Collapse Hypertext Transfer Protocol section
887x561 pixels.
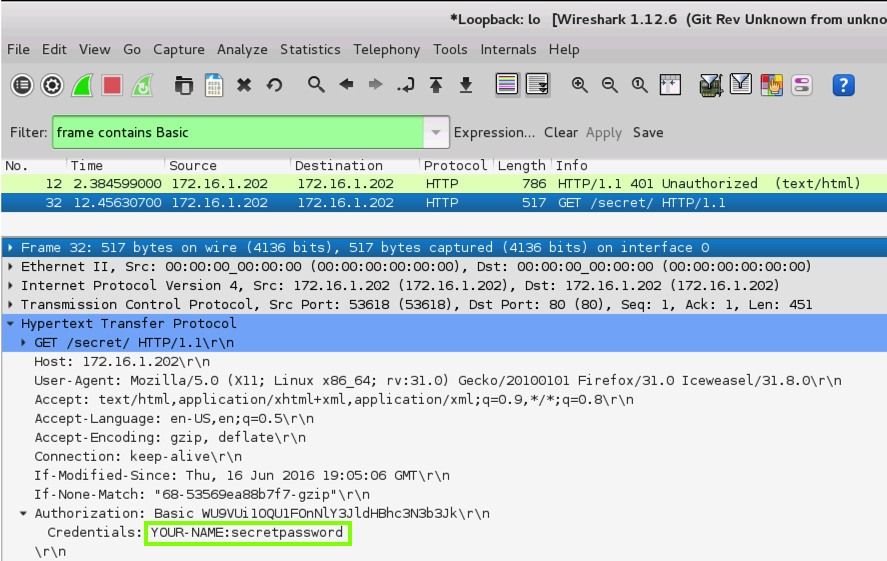point(11,323)
